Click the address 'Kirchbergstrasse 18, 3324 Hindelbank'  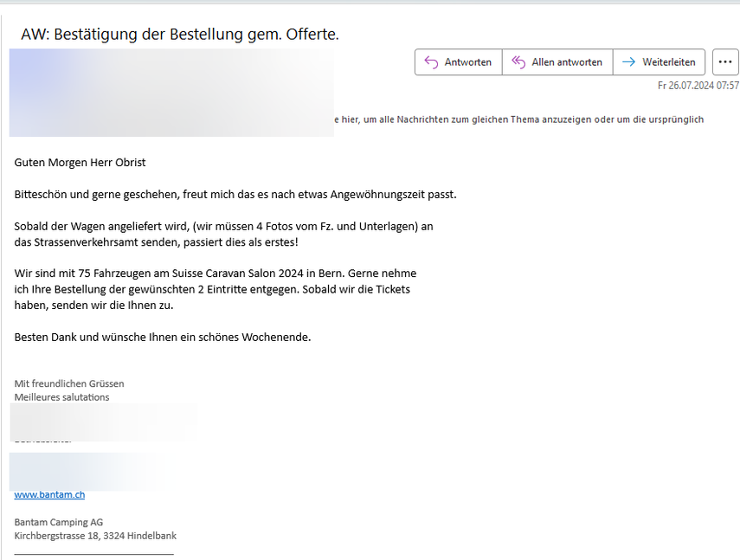(x=95, y=536)
